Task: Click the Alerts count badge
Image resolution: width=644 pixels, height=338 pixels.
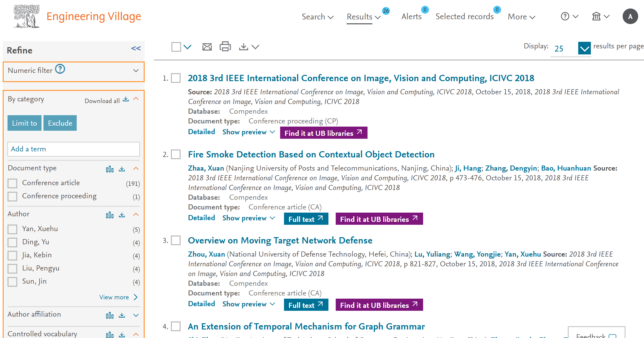Action: pyautogui.click(x=425, y=10)
